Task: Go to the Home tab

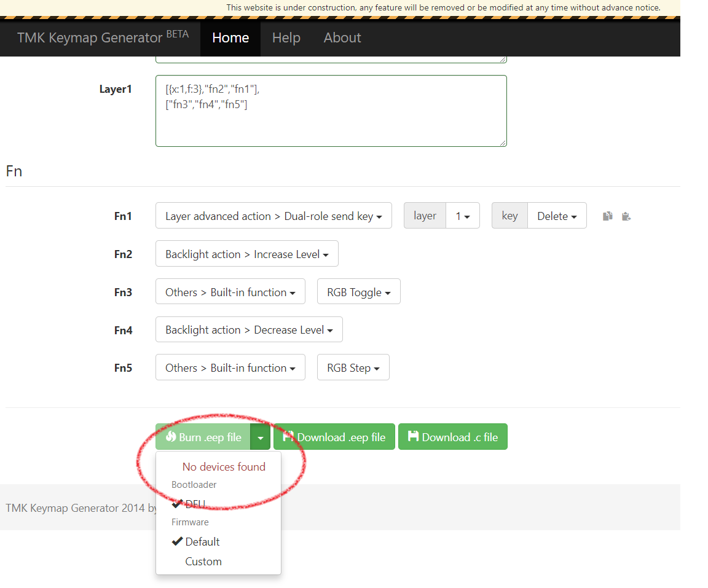Action: (230, 37)
